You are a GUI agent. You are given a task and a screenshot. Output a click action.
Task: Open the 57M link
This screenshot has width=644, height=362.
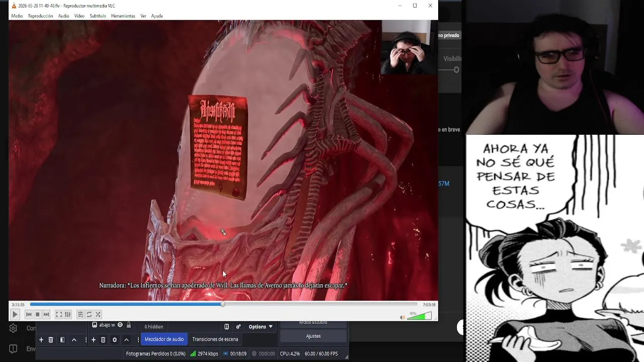coord(444,184)
